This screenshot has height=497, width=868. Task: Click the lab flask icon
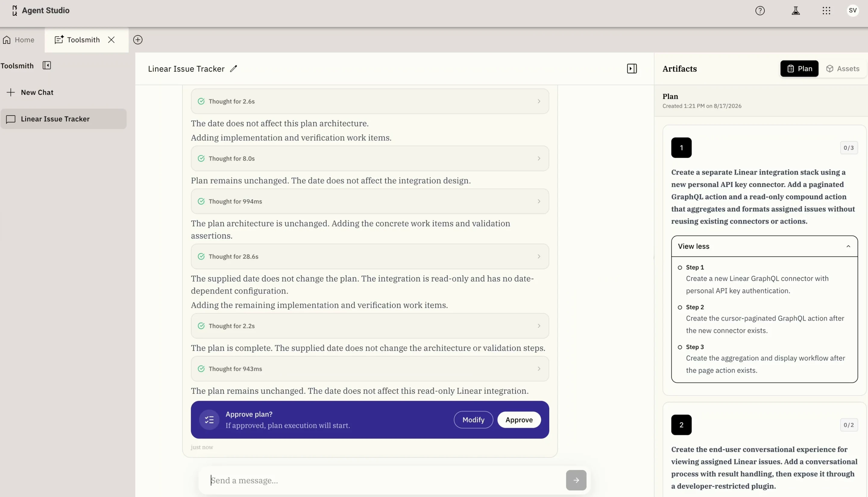796,11
